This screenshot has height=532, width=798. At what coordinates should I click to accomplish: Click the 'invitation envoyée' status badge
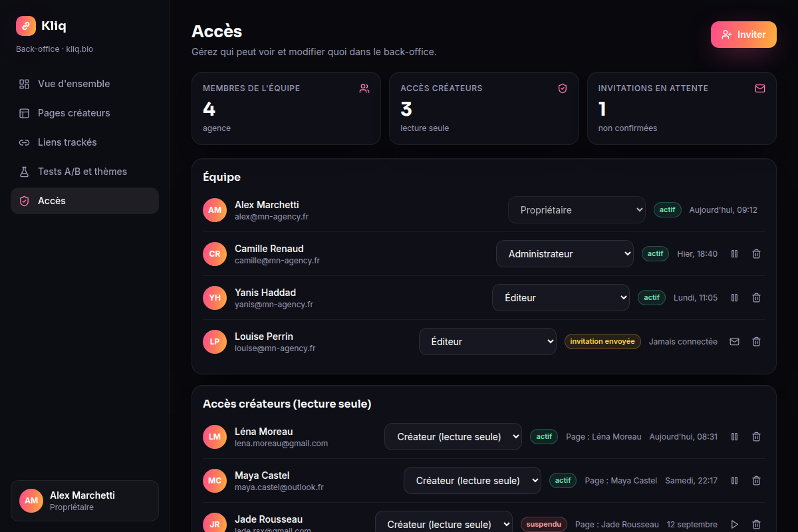(602, 341)
